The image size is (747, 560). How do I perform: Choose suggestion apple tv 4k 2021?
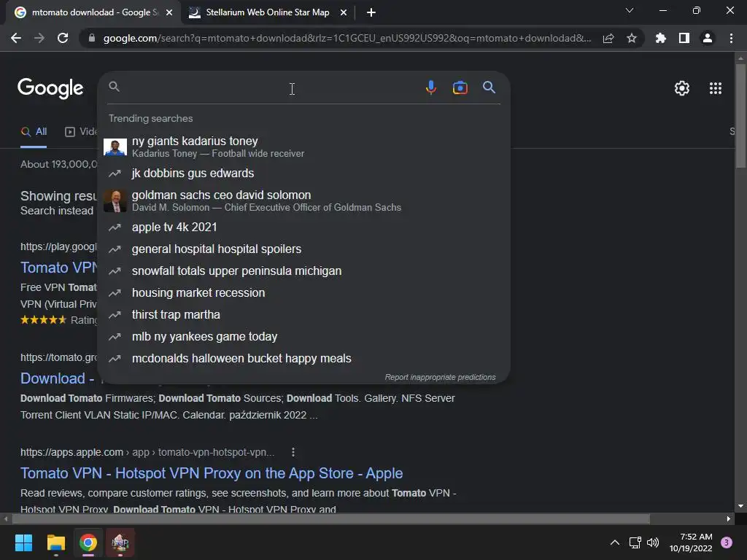tap(304, 227)
